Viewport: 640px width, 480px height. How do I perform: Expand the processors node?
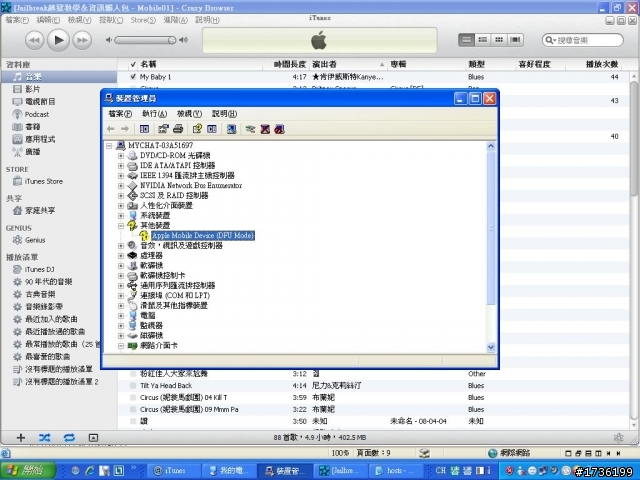pos(121,256)
